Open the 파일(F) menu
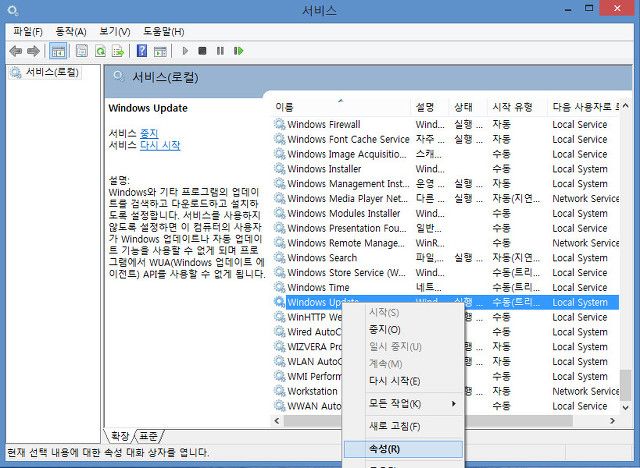Screen dimensions: 640x468 pyautogui.click(x=28, y=31)
